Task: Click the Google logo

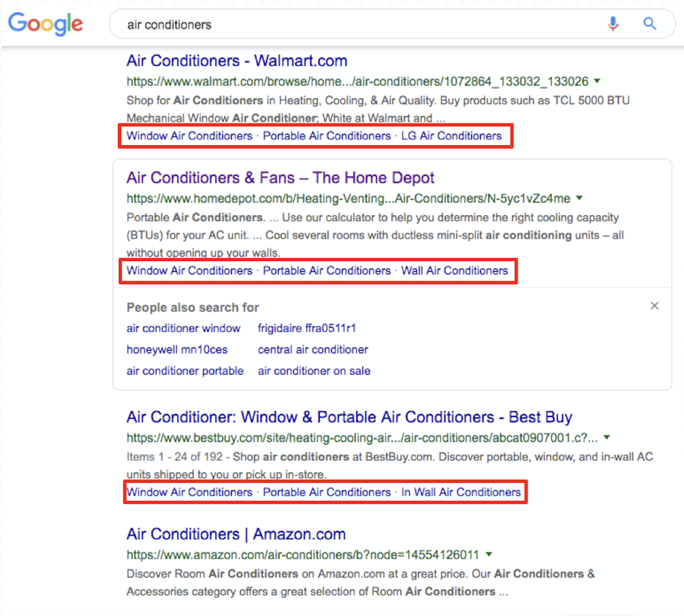Action: pos(46,24)
